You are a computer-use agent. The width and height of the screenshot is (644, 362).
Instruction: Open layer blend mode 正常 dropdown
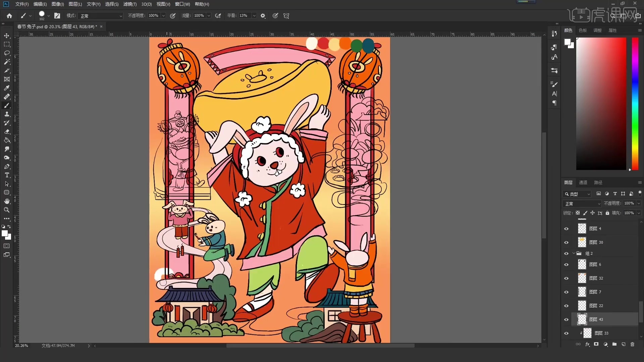pos(582,203)
